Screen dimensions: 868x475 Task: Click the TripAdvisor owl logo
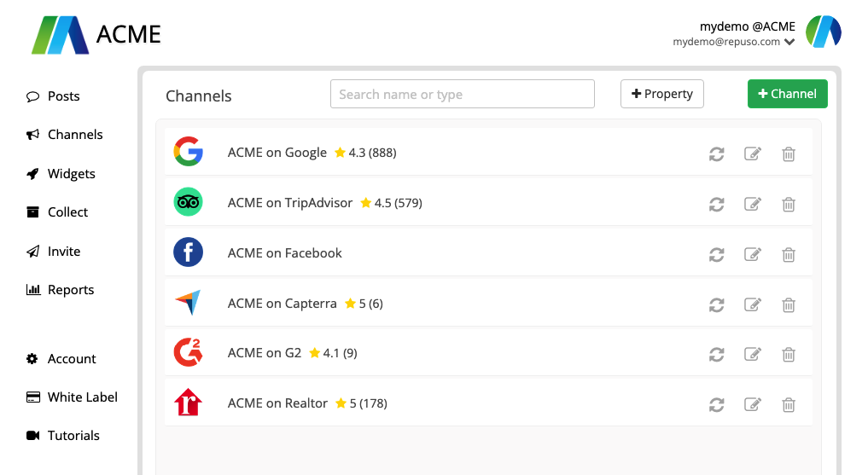click(189, 202)
